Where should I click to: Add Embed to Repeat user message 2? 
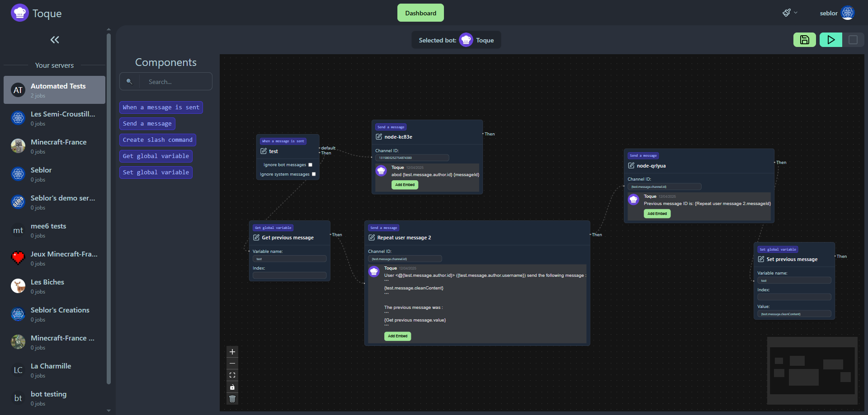point(397,336)
